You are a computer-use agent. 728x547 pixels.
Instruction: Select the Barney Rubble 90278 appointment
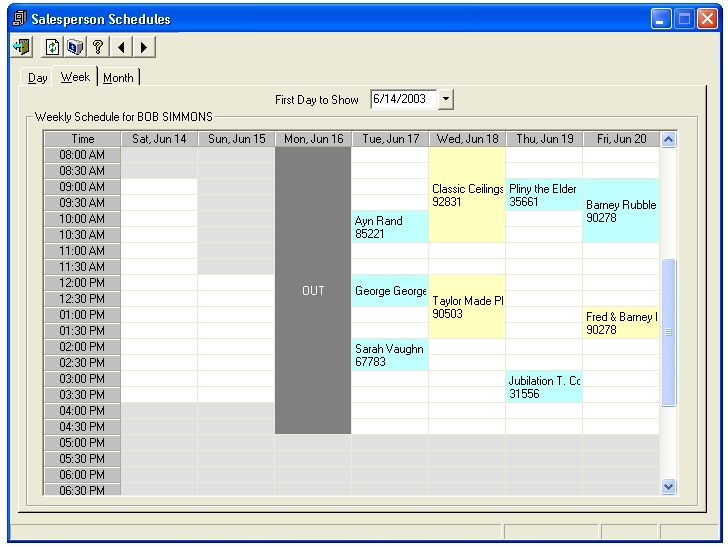pos(621,210)
